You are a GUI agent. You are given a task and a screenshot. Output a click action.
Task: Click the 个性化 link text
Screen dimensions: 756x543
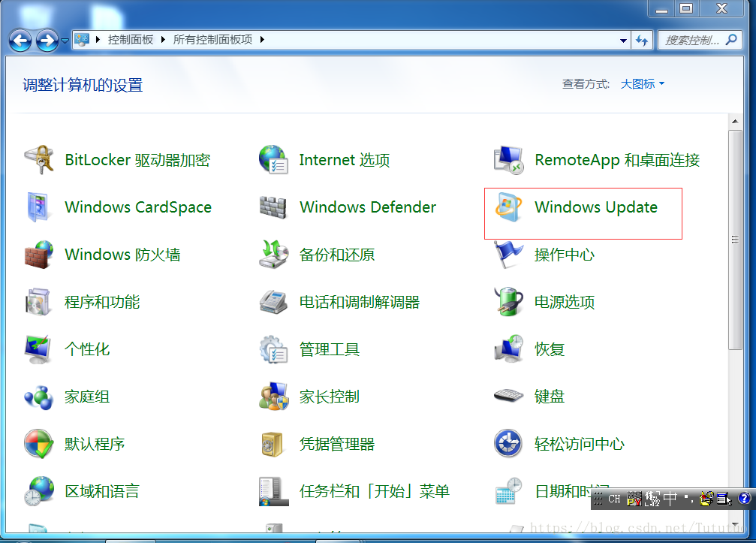point(87,349)
